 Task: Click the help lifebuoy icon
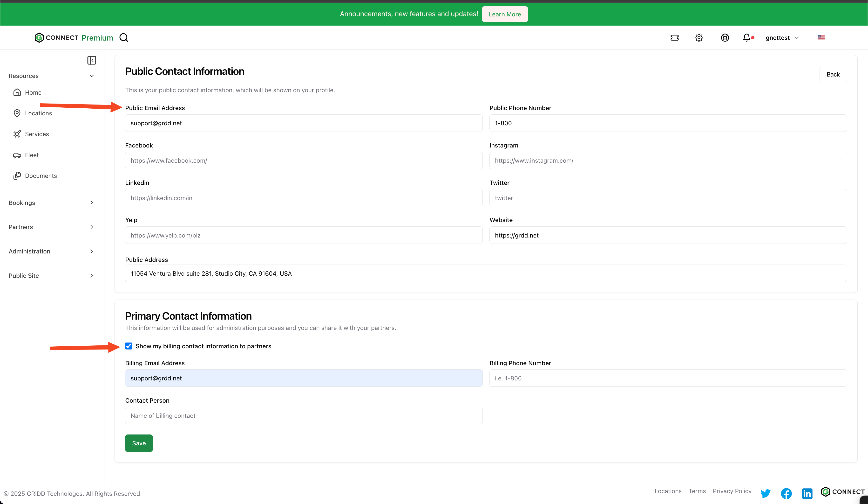pyautogui.click(x=725, y=38)
